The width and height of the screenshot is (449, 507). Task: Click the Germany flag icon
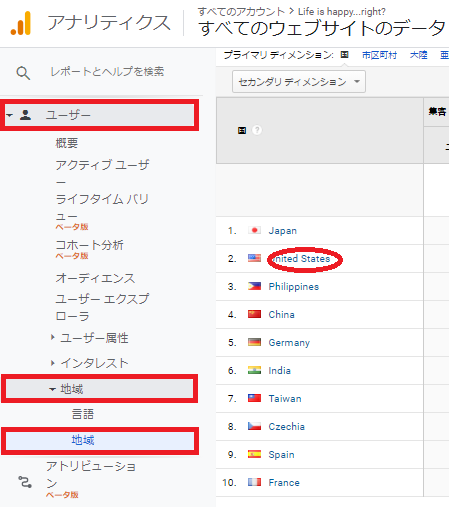click(x=254, y=342)
